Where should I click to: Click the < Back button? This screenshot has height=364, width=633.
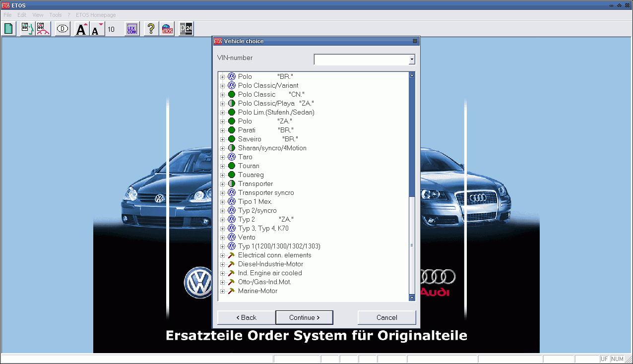(246, 317)
